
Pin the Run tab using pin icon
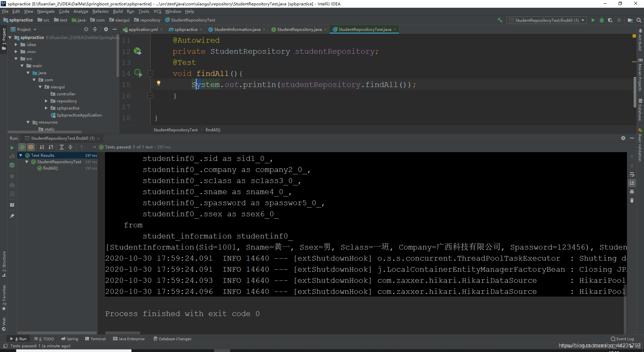click(x=12, y=216)
